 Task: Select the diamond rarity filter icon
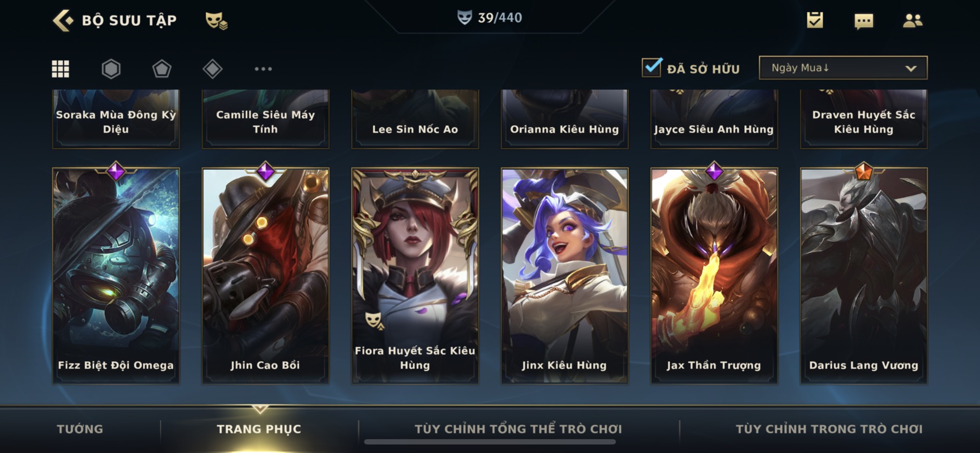pyautogui.click(x=212, y=69)
